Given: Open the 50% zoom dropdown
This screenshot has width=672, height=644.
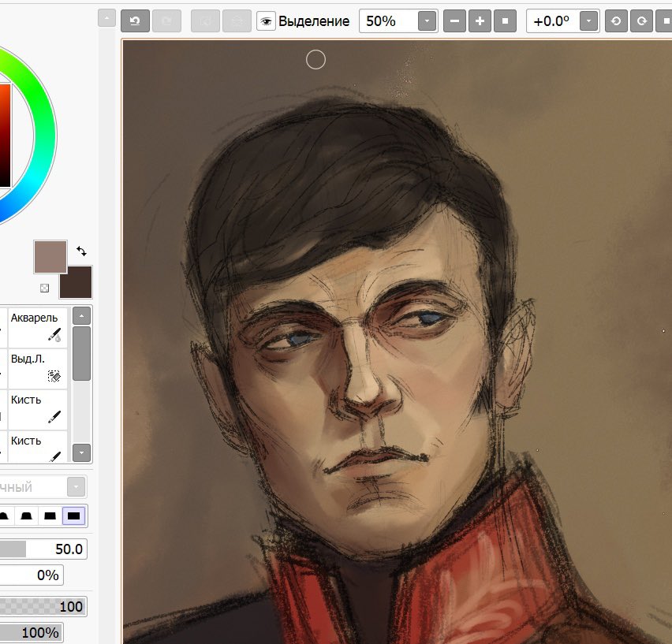Looking at the screenshot, I should click(427, 20).
